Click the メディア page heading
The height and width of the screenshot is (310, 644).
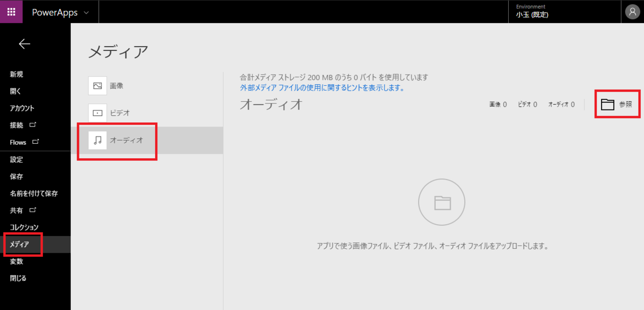(x=118, y=51)
